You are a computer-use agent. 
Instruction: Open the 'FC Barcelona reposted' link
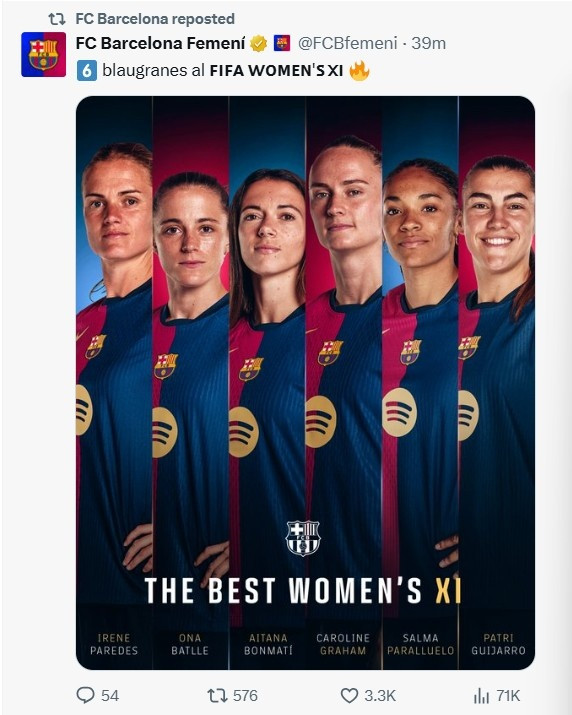[155, 19]
